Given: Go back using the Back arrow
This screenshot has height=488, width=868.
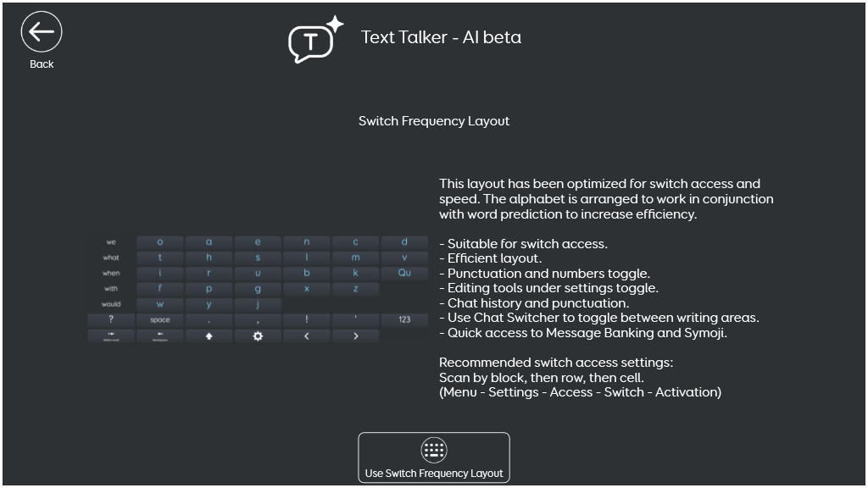Looking at the screenshot, I should pos(42,33).
